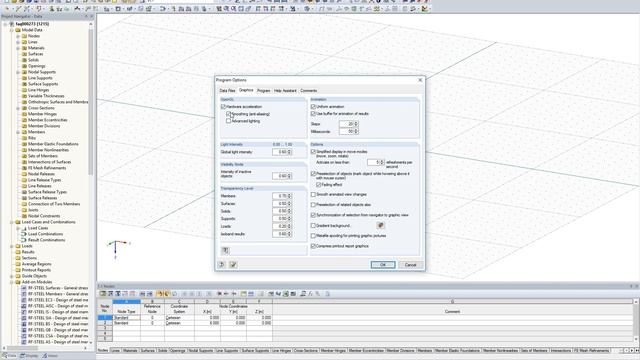This screenshot has height=360, width=640.
Task: Click the Result Combinations icon in navigator
Action: pos(24,240)
